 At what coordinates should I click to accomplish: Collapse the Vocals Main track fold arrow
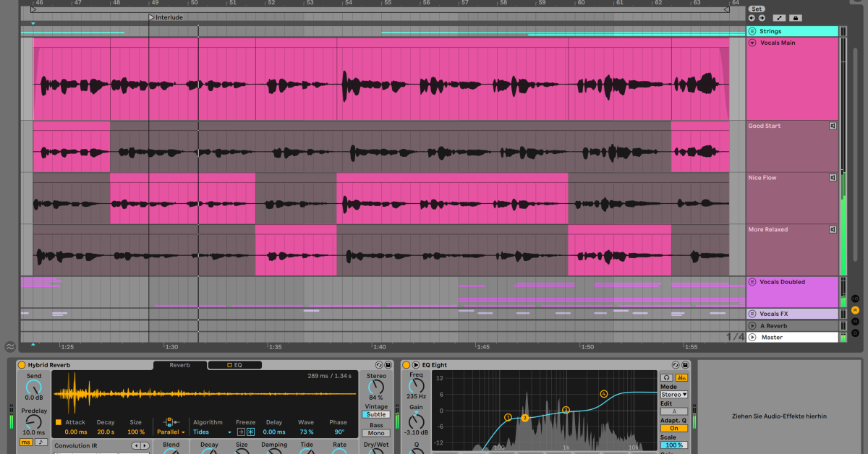(x=752, y=43)
